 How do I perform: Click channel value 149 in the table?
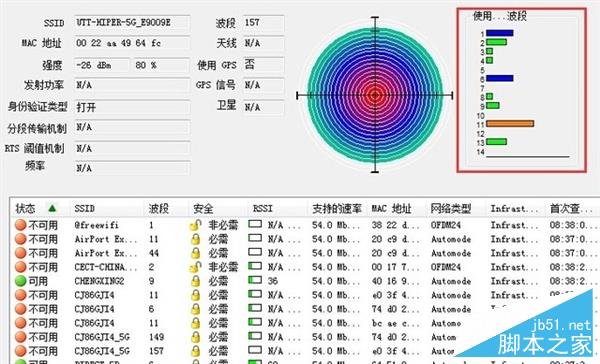(x=157, y=337)
